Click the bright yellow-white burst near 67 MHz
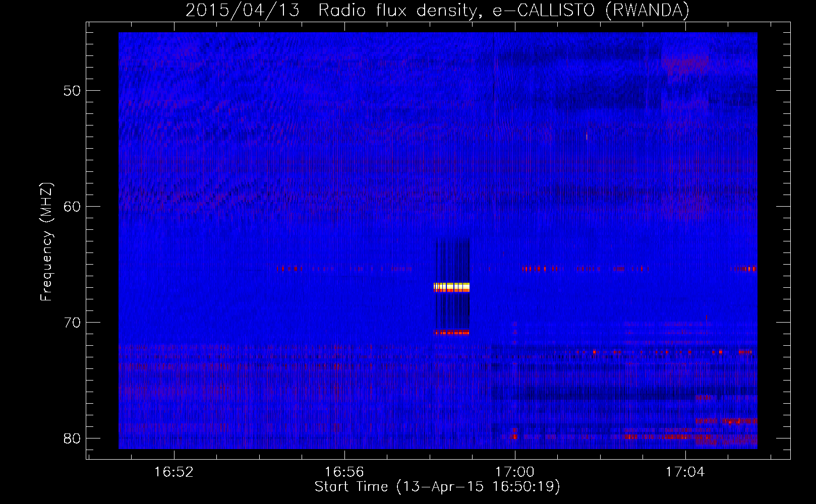The width and height of the screenshot is (816, 504). (452, 287)
